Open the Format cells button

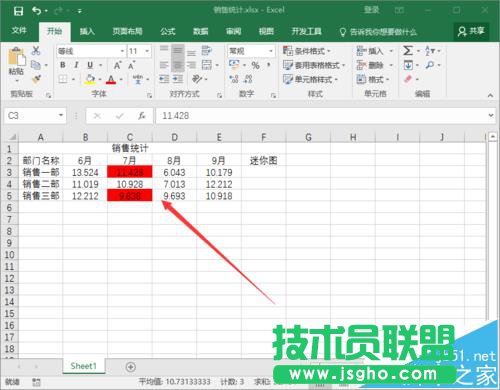pyautogui.click(x=373, y=79)
